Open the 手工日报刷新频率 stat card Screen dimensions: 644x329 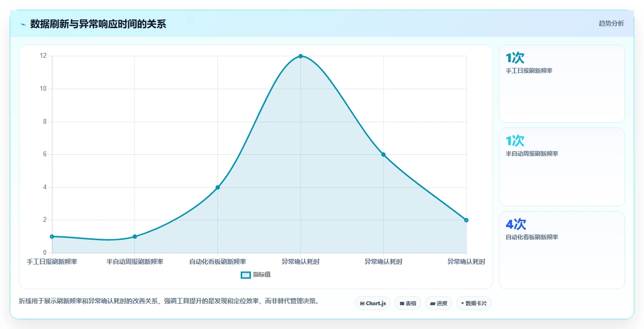pyautogui.click(x=561, y=83)
